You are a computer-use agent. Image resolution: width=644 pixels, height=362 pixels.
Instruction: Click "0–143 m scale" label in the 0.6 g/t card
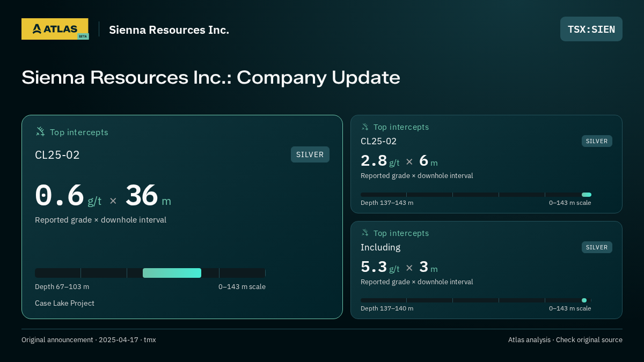242,286
